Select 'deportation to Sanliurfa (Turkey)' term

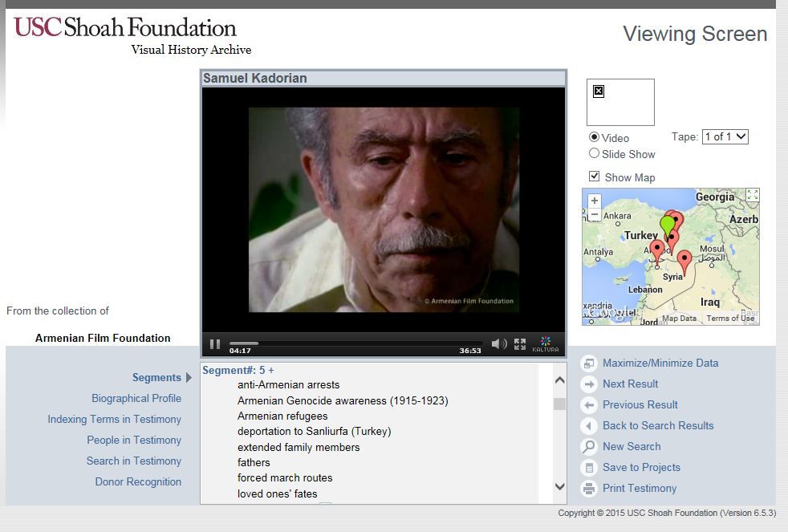coord(314,432)
